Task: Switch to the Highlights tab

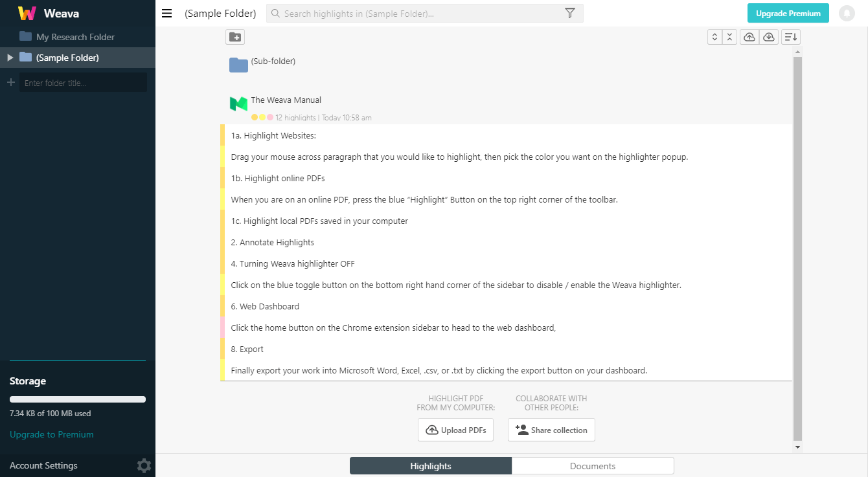Action: (431, 465)
